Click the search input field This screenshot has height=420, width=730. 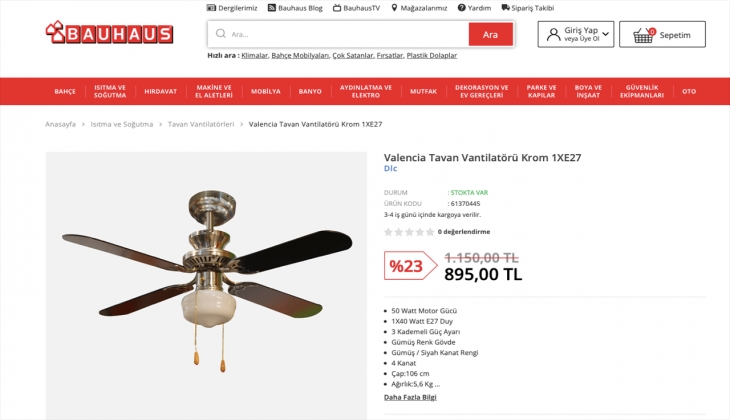338,34
